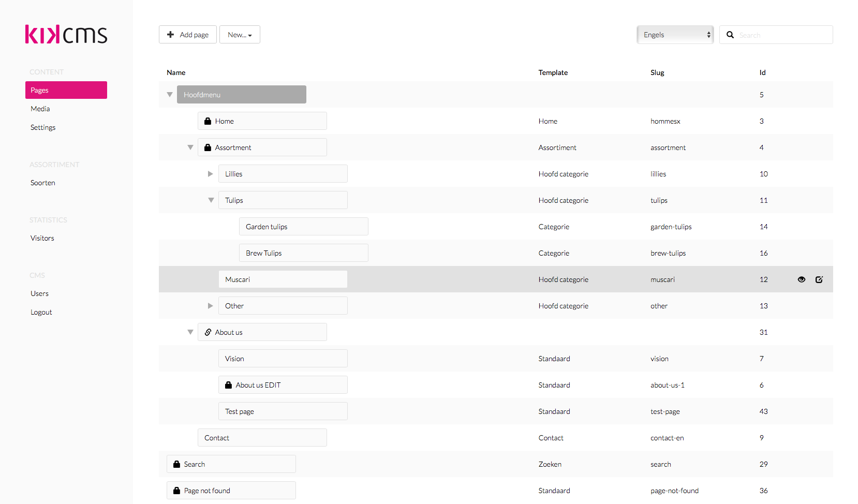Open the Engels language dropdown

tap(675, 35)
